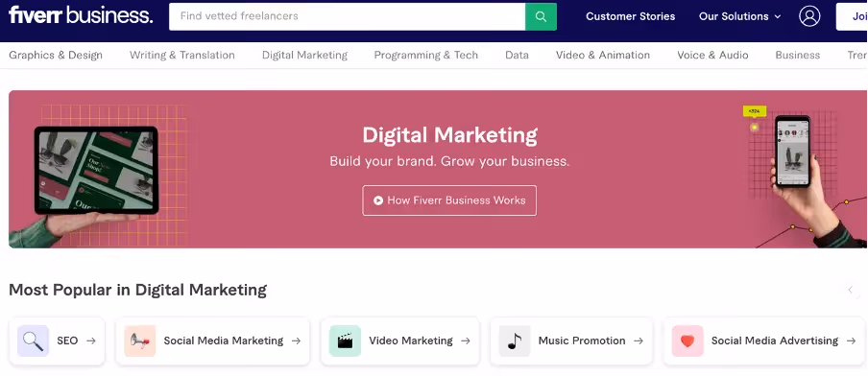This screenshot has height=376, width=868.
Task: Open the user profile avatar icon
Action: coord(809,16)
